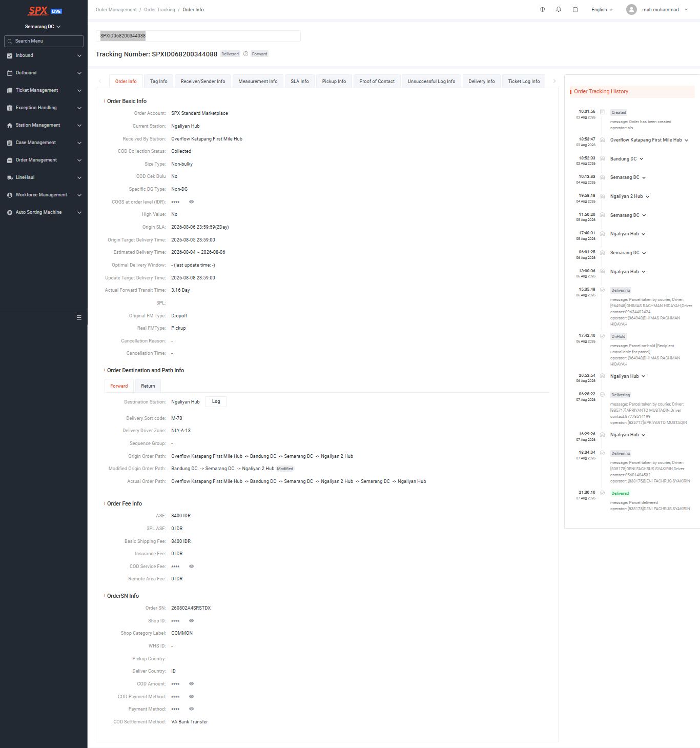Image resolution: width=700 pixels, height=748 pixels.
Task: Expand the LineHaul menu chevron
Action: click(x=79, y=177)
